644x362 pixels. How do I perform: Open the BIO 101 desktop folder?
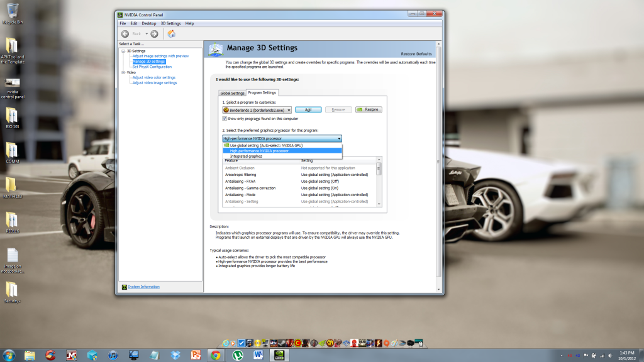coord(13,118)
